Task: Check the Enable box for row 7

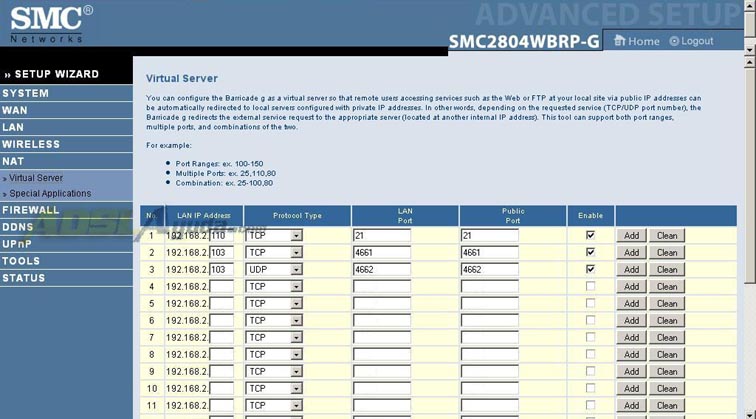Action: pos(590,337)
